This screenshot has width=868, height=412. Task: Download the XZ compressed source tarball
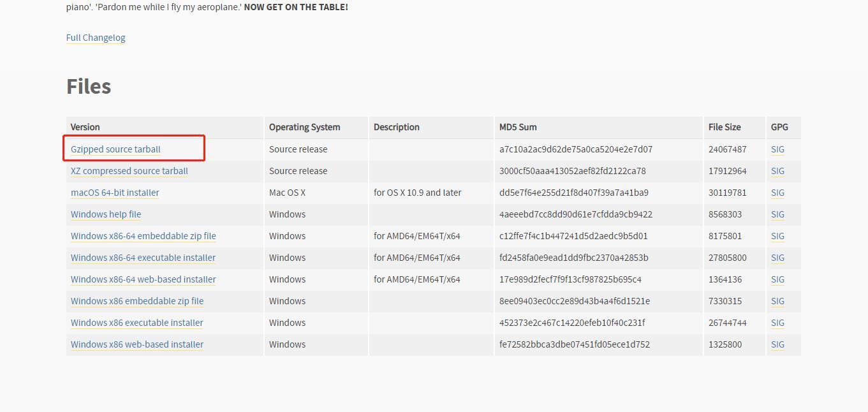point(129,171)
